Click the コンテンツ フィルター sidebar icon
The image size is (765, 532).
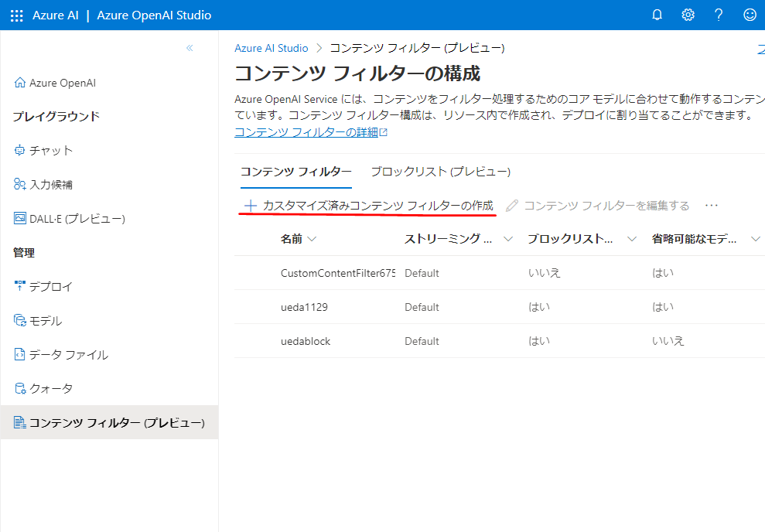point(19,422)
